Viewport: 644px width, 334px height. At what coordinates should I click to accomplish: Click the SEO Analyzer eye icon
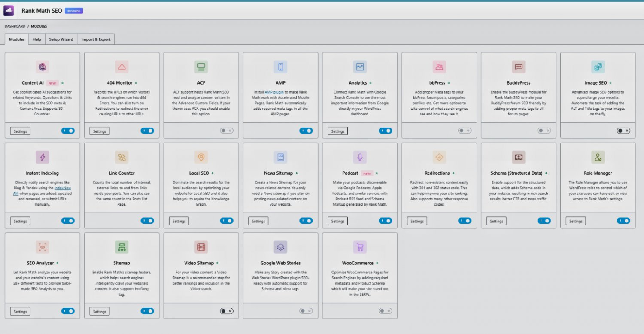point(43,247)
